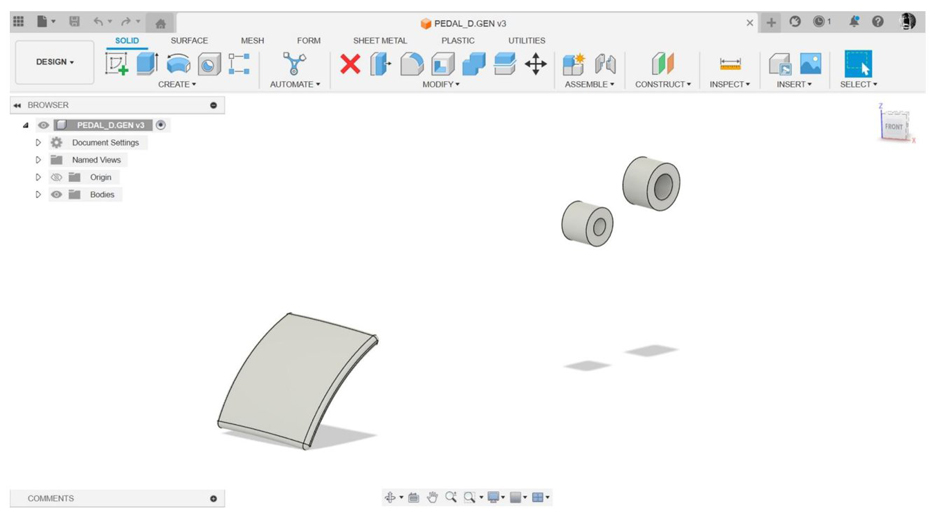Screen dimensions: 937x526
Task: Expand the COMMENTS panel
Action: 213,498
